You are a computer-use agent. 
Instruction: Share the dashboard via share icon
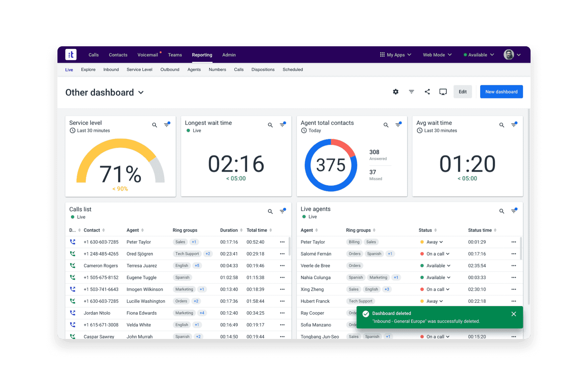427,92
